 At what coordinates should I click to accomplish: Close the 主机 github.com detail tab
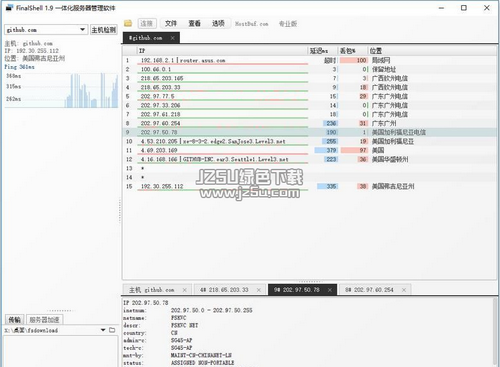coord(184,290)
